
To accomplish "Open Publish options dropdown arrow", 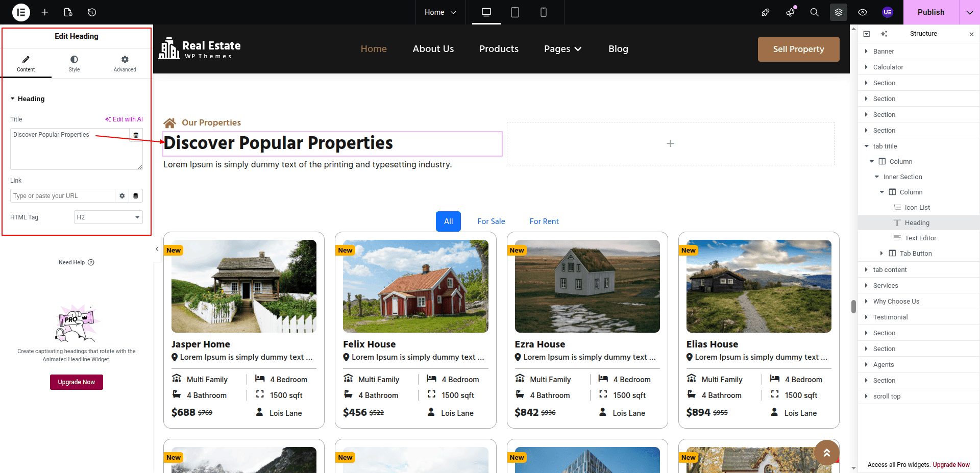I will point(969,12).
